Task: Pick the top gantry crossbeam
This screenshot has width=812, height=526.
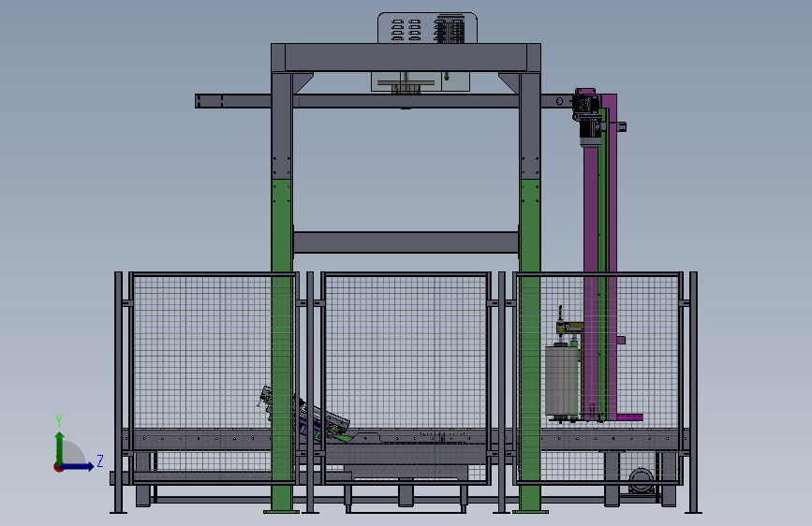Action: click(406, 57)
